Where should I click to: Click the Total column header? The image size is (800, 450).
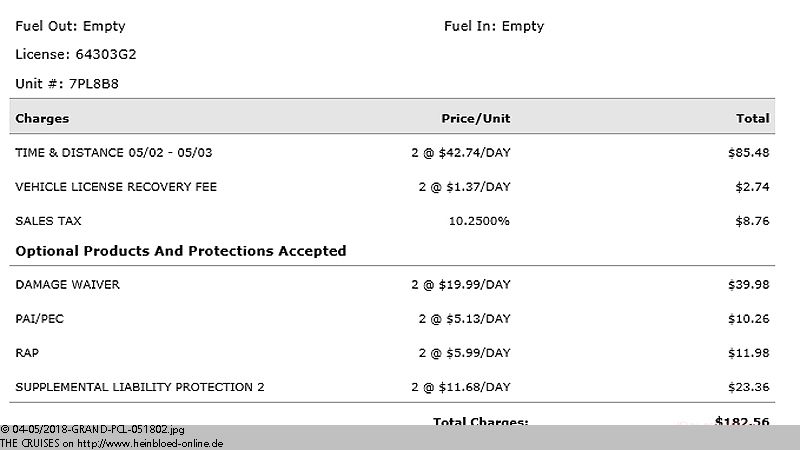pos(752,118)
